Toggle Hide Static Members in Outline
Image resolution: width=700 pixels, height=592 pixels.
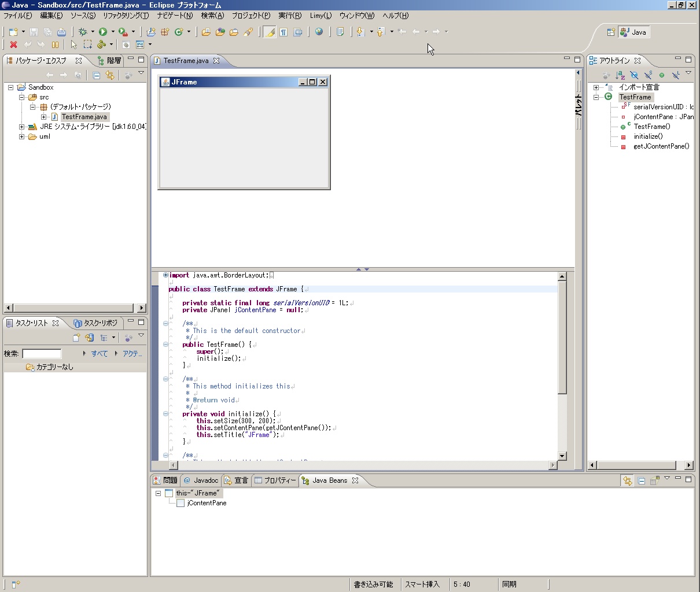(648, 75)
